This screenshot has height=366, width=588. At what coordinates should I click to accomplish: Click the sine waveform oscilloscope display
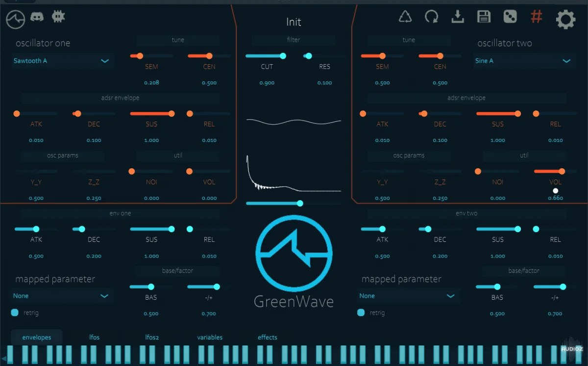point(294,121)
